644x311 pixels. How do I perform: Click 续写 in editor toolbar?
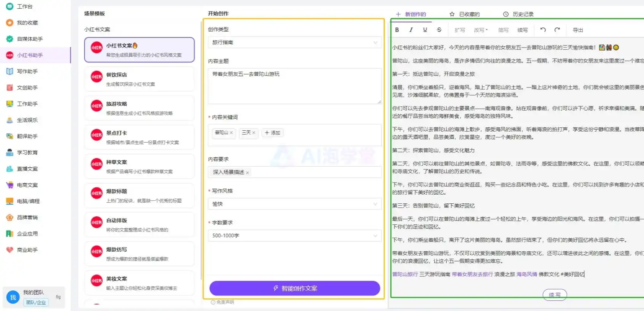click(522, 30)
